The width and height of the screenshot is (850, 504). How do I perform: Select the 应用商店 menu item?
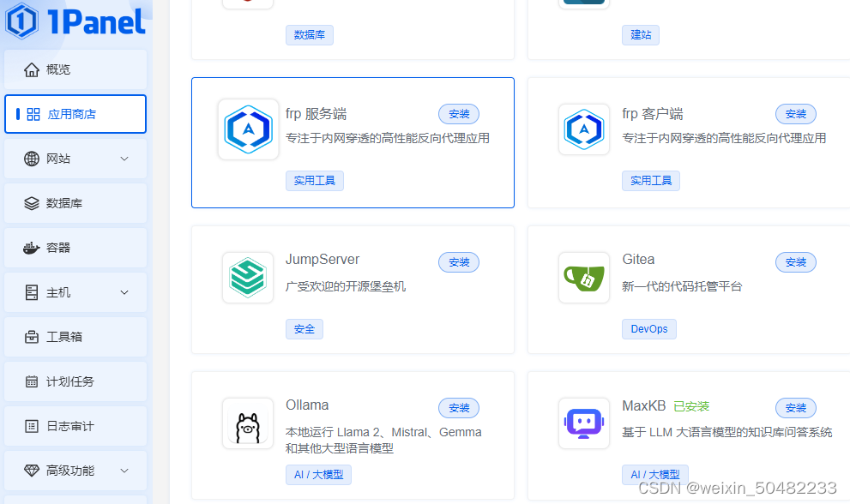tap(75, 114)
